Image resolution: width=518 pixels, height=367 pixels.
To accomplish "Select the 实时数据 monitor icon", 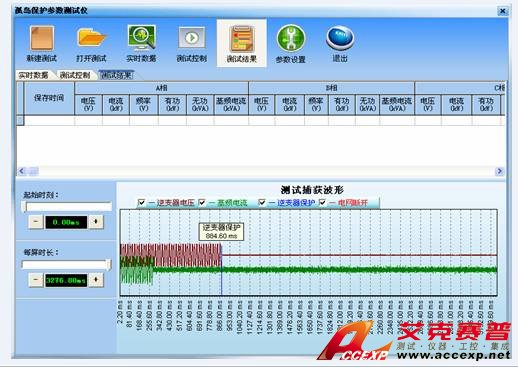I will (x=141, y=37).
